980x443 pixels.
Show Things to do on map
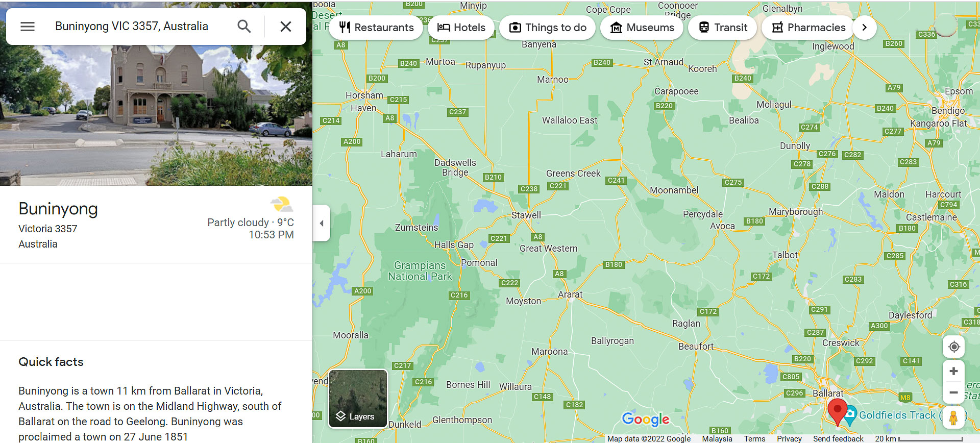pyautogui.click(x=548, y=28)
